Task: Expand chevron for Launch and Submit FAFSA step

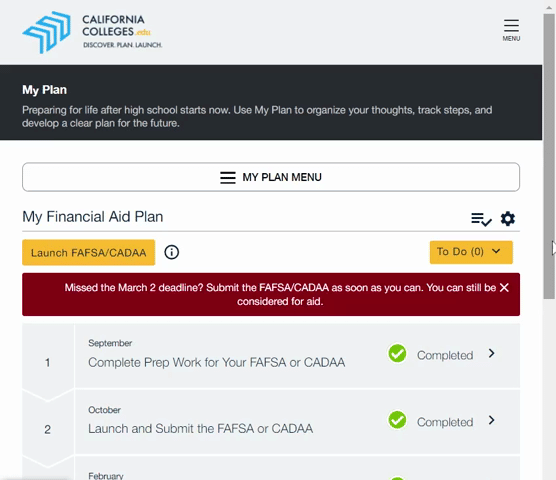Action: [491, 420]
